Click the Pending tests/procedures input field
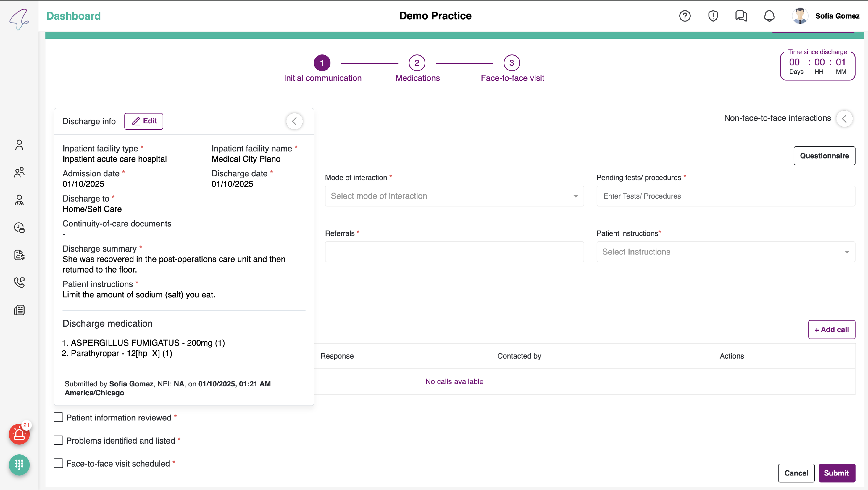Screen dimensions: 868x490 click(725, 196)
